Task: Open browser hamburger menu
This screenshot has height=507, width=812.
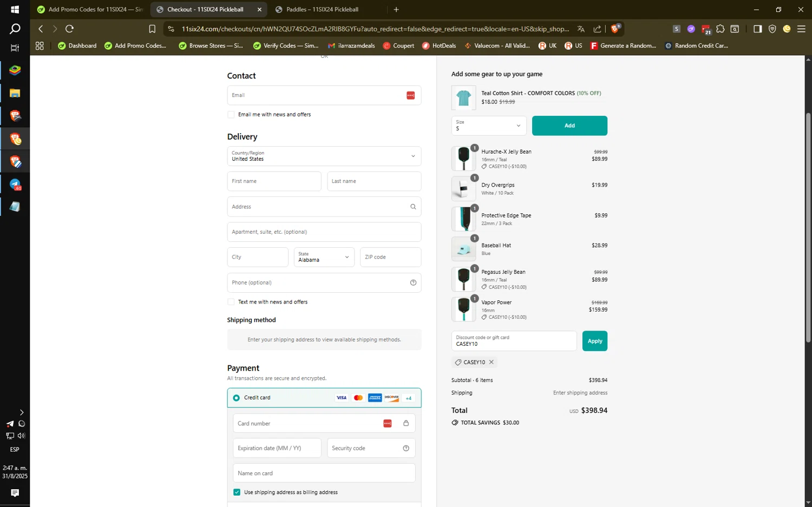Action: [801, 29]
